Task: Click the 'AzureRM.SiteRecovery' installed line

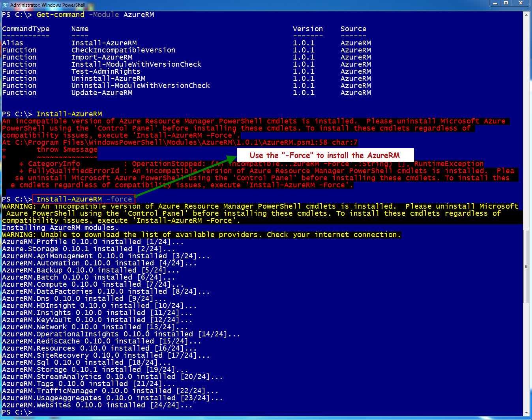Action: tap(106, 355)
